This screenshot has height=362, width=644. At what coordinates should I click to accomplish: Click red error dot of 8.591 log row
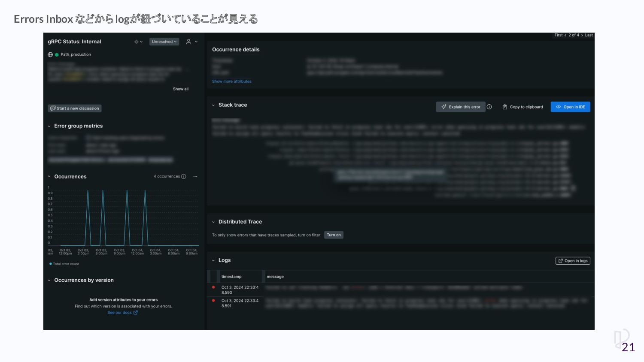213,301
